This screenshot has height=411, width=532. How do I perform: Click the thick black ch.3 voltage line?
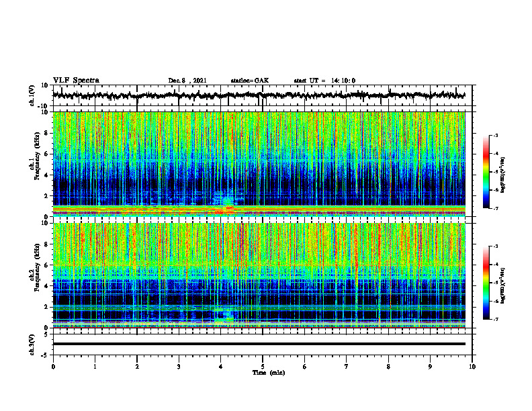pyautogui.click(x=259, y=344)
